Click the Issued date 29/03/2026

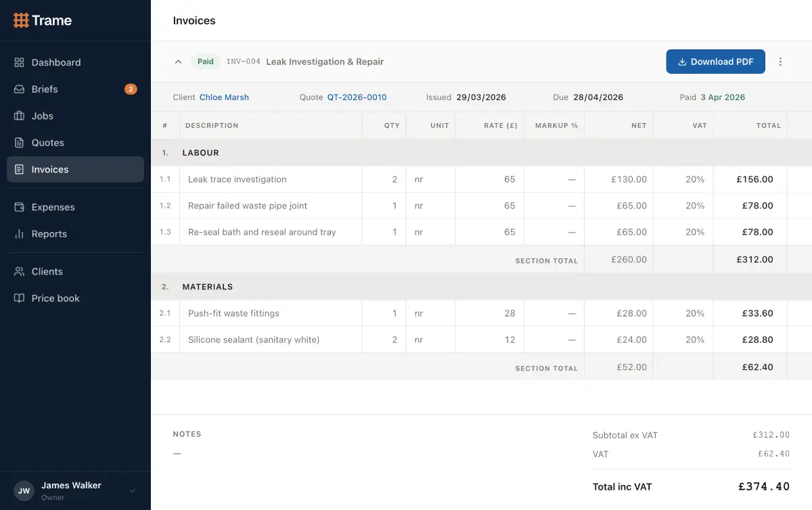click(481, 97)
